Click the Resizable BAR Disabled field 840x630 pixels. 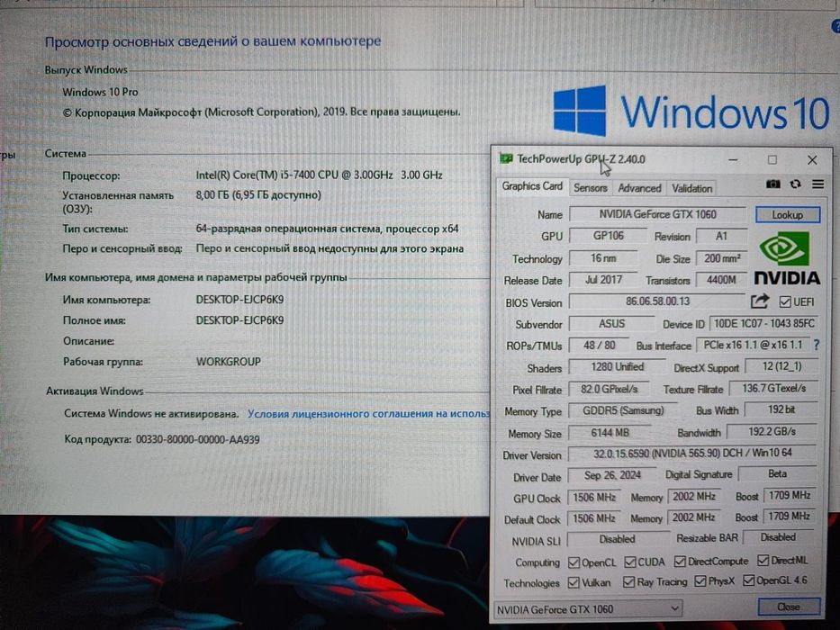(778, 537)
